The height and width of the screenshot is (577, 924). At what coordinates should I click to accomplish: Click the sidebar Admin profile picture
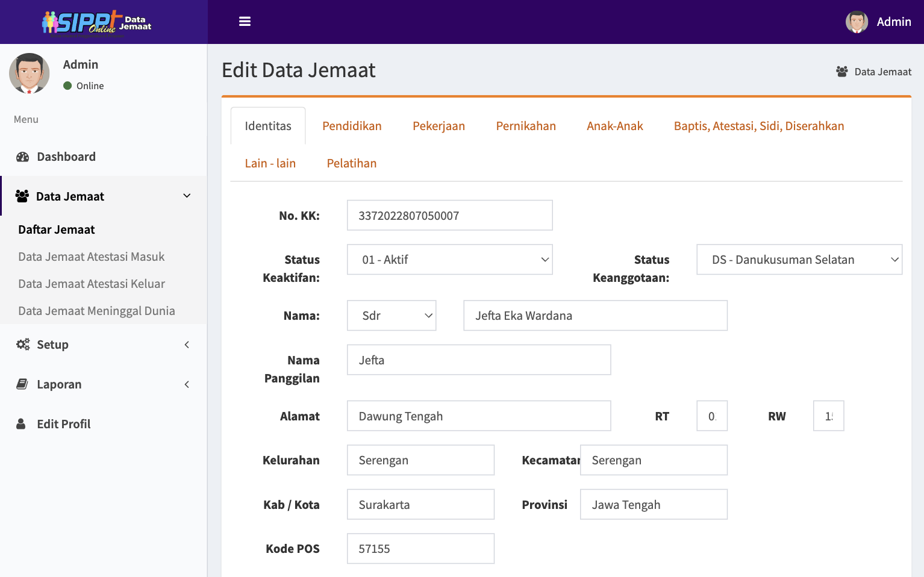30,73
